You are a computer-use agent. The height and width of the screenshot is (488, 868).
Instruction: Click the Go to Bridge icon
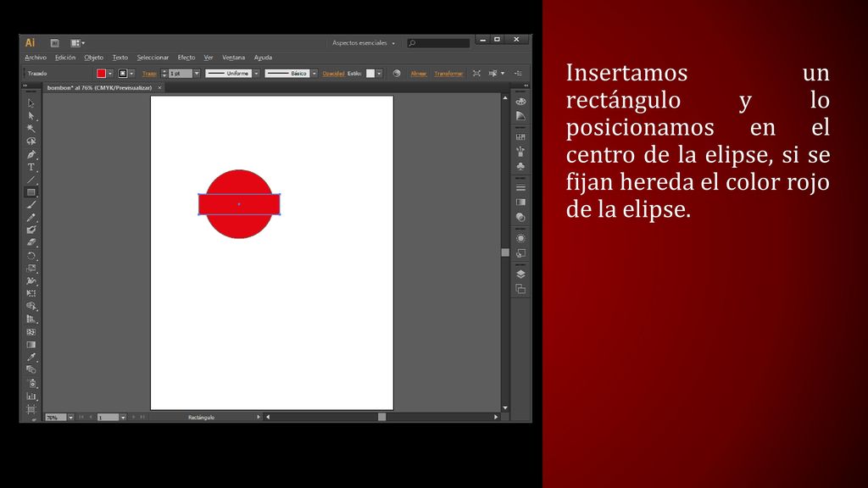55,42
